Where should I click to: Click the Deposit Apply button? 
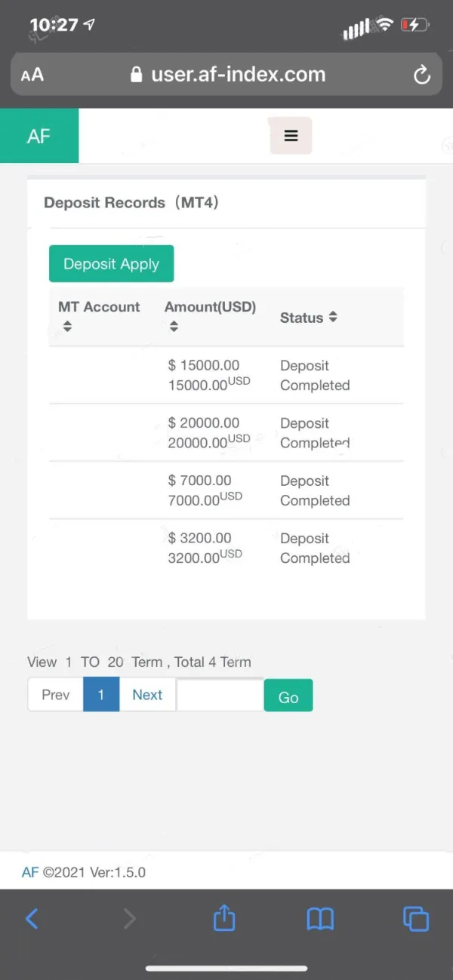pyautogui.click(x=111, y=264)
